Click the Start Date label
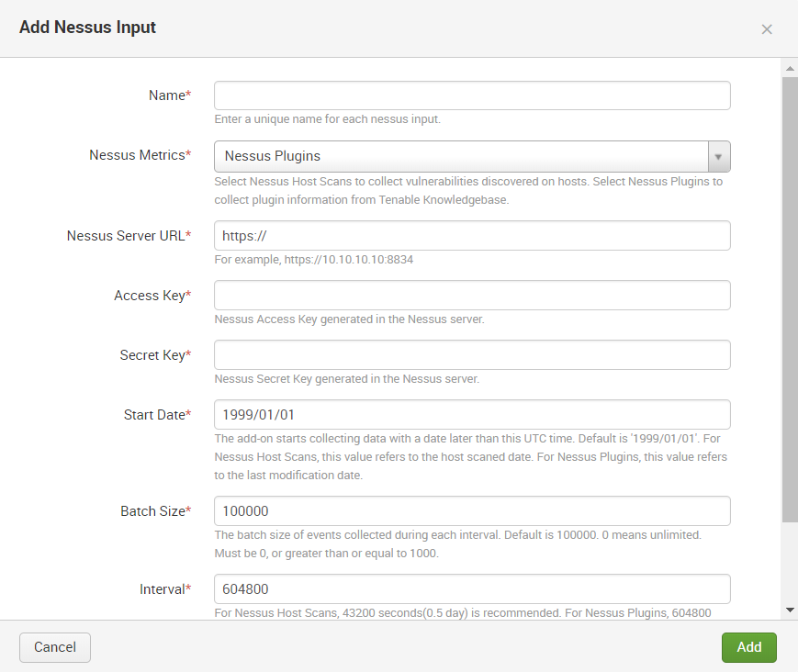Screen dimensions: 798x672 [x=157, y=415]
